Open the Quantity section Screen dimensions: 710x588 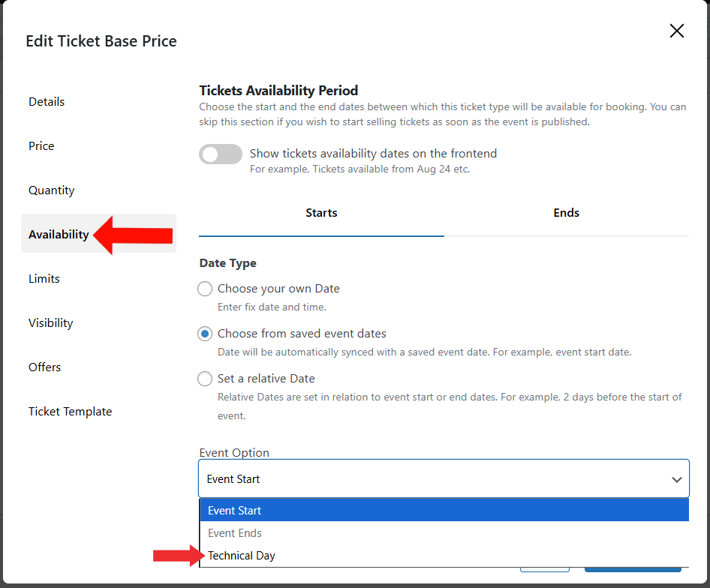click(51, 190)
